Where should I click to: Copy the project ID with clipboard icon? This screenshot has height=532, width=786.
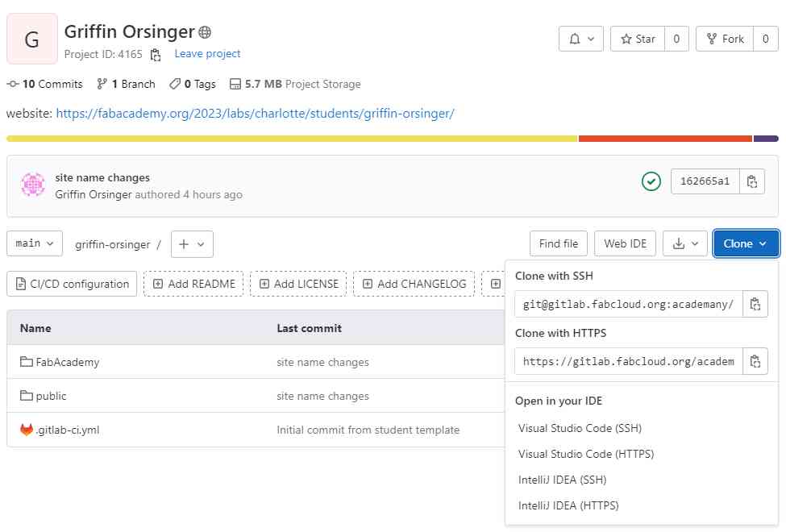coord(156,55)
